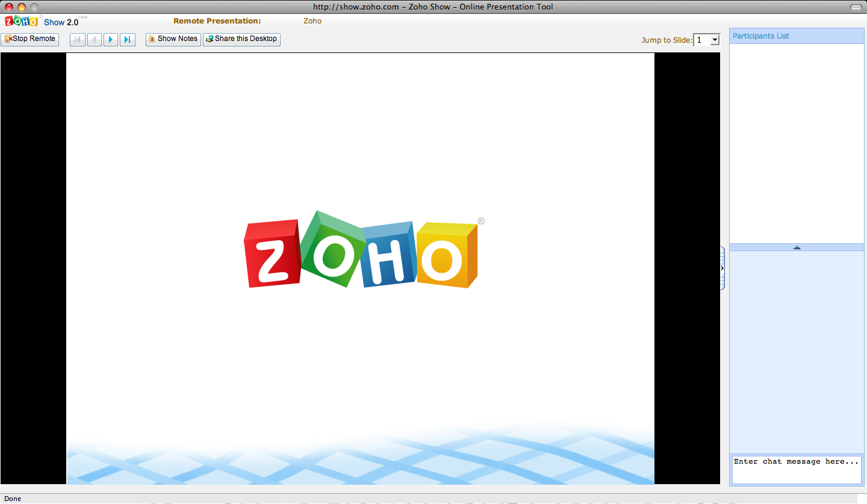Jump to last slide using skip-forward icon
This screenshot has height=504, width=867.
(128, 39)
